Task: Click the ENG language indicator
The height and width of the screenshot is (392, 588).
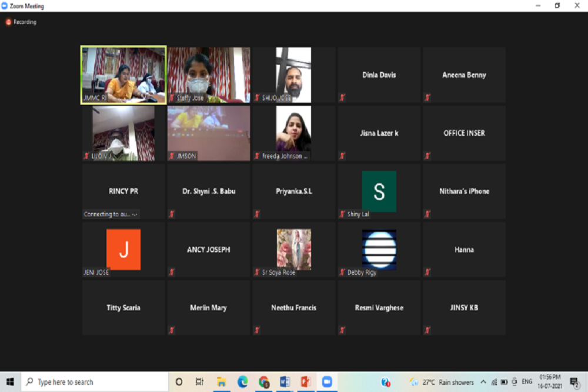Action: point(527,382)
